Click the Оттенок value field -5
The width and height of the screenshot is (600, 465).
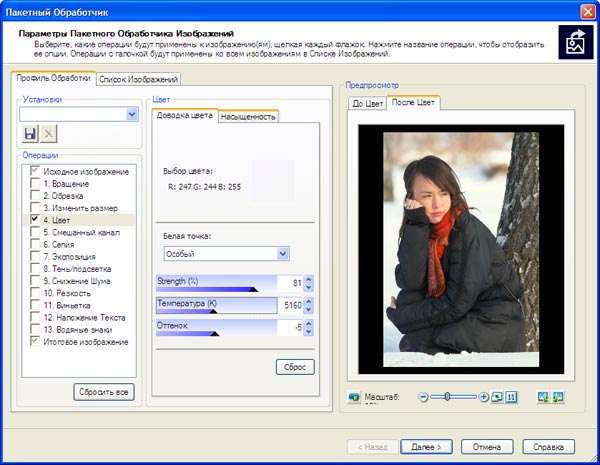[291, 328]
